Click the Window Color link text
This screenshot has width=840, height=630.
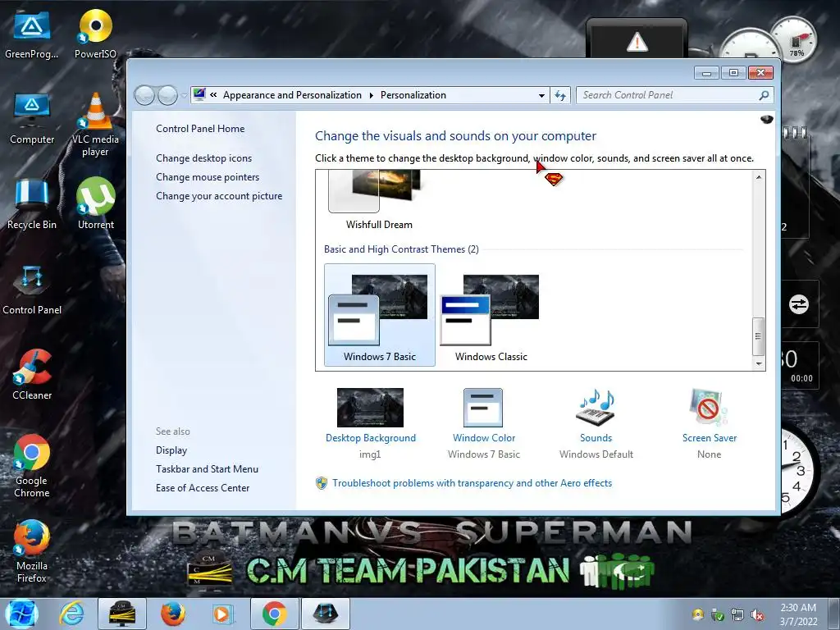pyautogui.click(x=483, y=438)
